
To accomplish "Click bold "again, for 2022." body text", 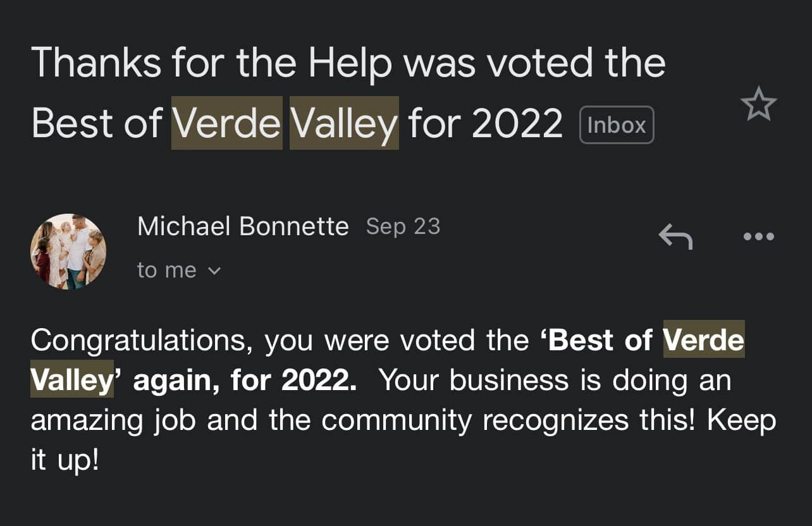I will pyautogui.click(x=245, y=380).
